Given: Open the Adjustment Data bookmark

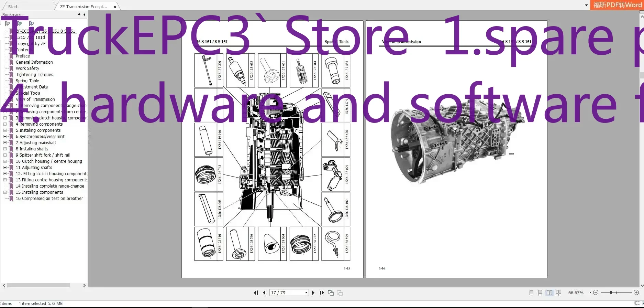Looking at the screenshot, I should [x=32, y=87].
